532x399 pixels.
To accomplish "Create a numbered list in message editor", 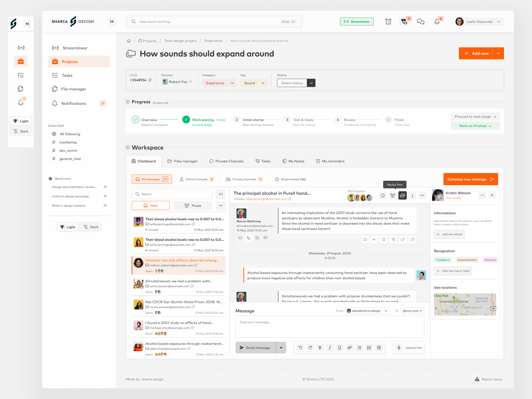I will (x=369, y=347).
